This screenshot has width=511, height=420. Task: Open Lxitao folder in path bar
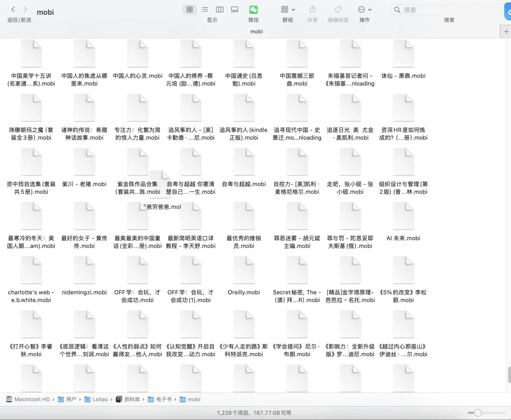[x=96, y=399]
